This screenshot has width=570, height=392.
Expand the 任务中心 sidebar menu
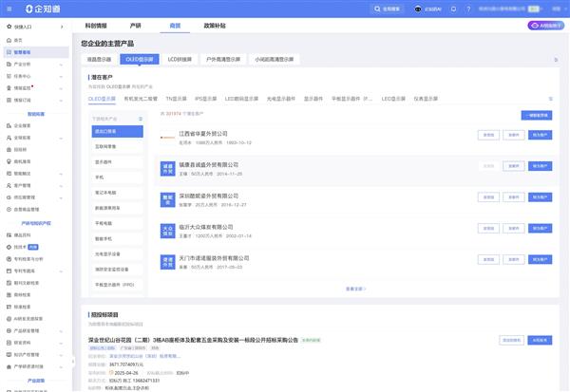(63, 76)
